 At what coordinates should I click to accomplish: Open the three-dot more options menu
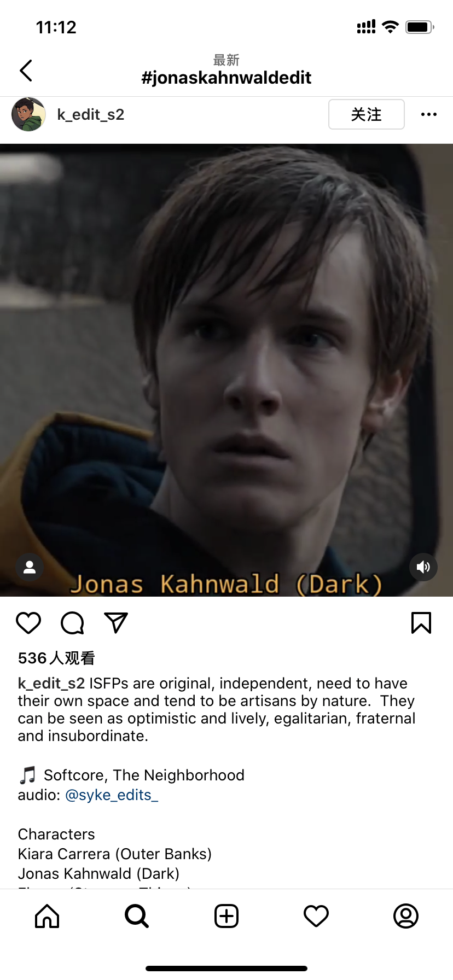click(429, 114)
